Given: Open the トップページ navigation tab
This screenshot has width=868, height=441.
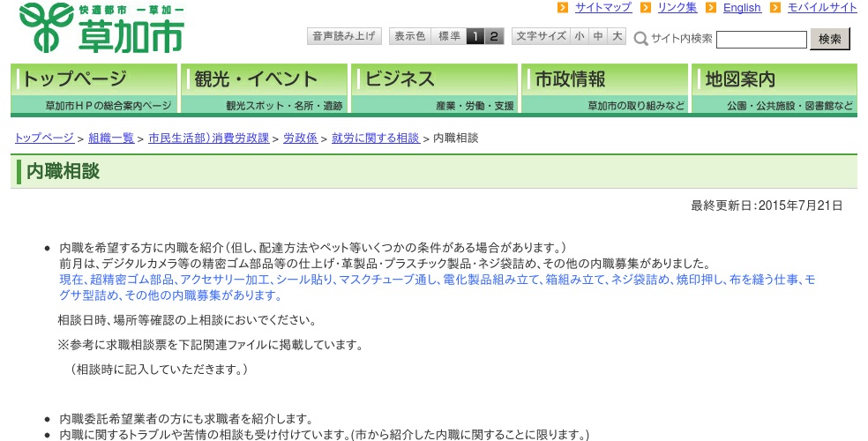Looking at the screenshot, I should click(x=94, y=88).
